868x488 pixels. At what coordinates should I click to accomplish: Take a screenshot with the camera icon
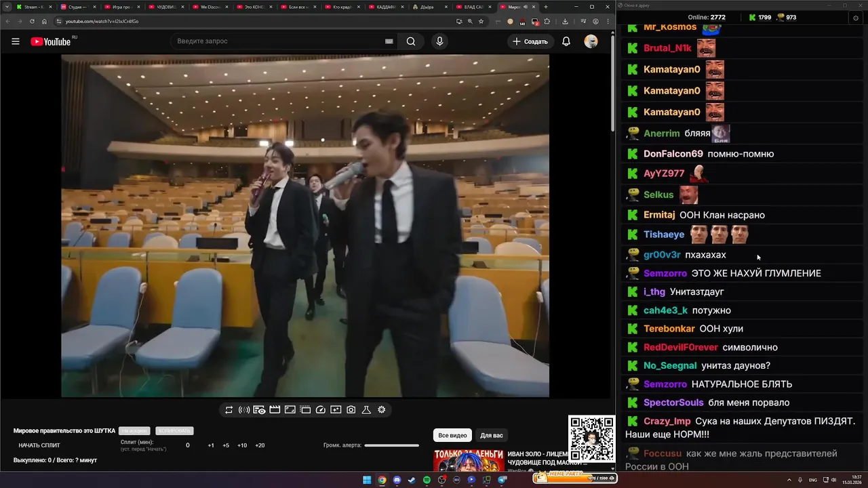tap(351, 410)
